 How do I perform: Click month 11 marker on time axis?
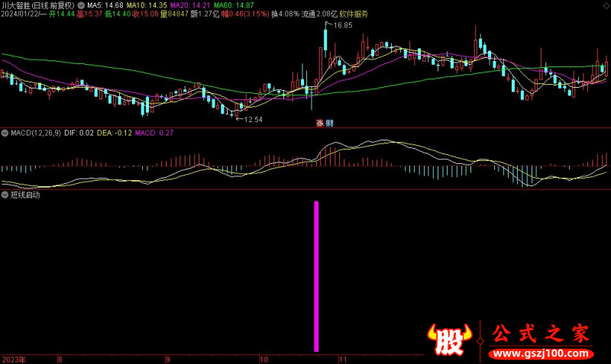(342, 359)
